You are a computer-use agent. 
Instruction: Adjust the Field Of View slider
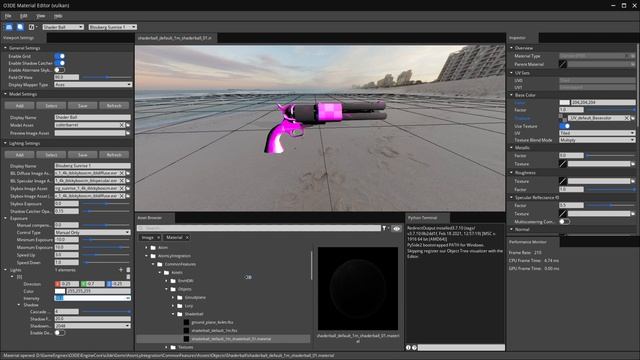tap(107, 77)
